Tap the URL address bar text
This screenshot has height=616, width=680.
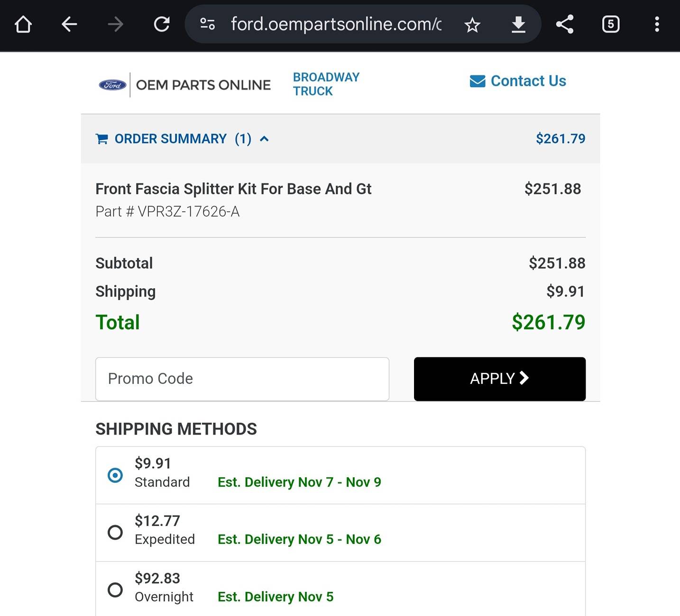tap(336, 24)
